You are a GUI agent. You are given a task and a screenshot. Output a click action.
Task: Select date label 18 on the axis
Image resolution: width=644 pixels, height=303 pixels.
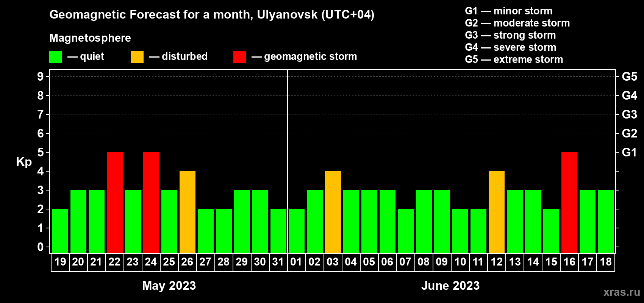pyautogui.click(x=606, y=262)
